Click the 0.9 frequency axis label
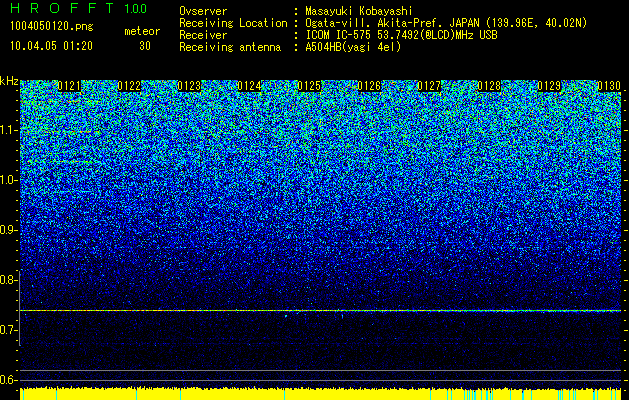The height and width of the screenshot is (400, 629). [x=8, y=230]
